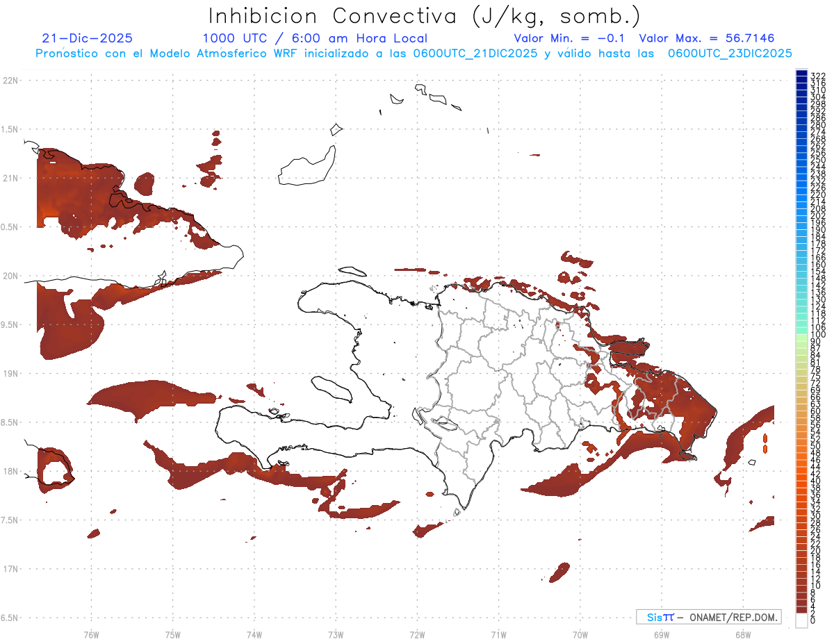This screenshot has width=834, height=644.
Task: Click the "20N" latitude label
Action: [10, 276]
